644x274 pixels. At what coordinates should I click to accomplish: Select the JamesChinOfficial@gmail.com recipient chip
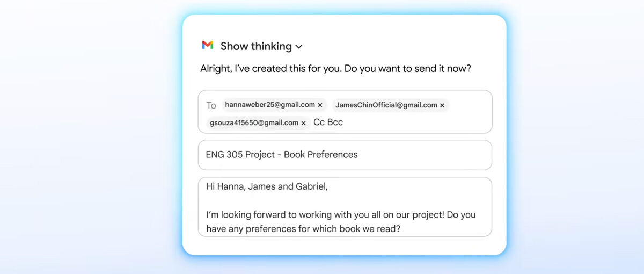(x=386, y=105)
